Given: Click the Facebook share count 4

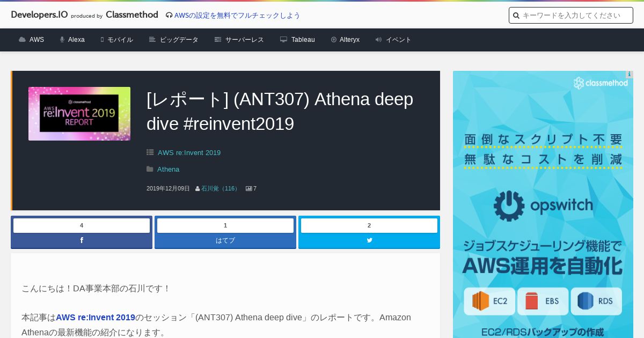Looking at the screenshot, I should click(82, 225).
